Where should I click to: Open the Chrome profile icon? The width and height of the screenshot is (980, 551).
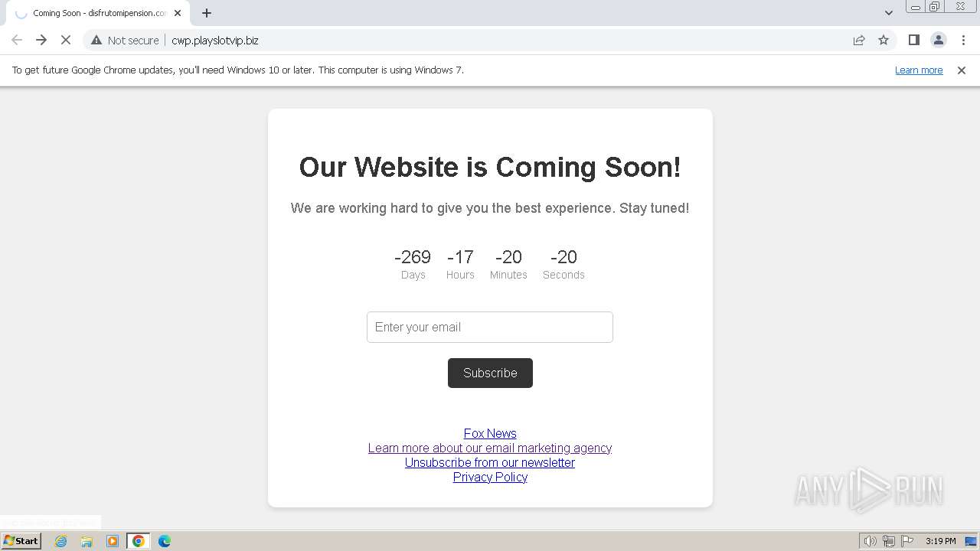coord(938,40)
